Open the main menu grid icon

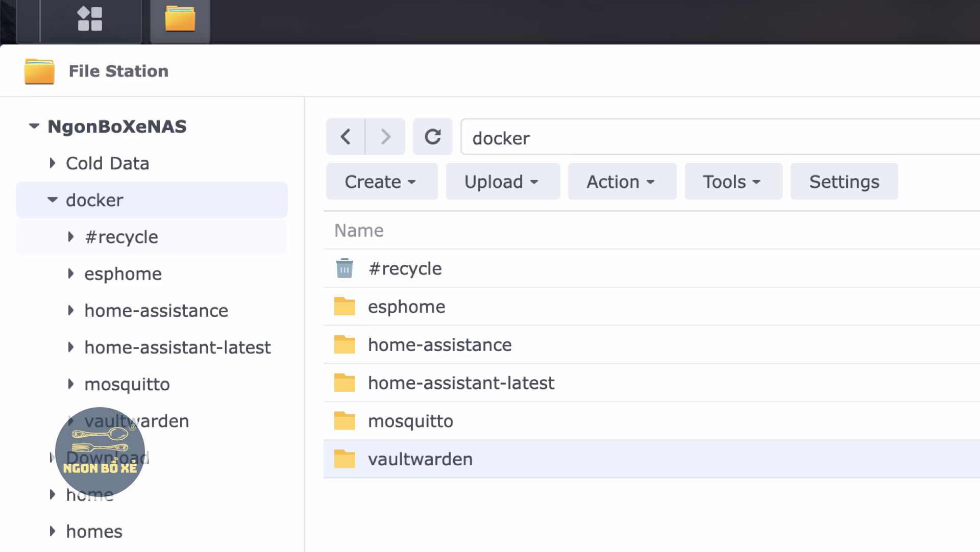coord(90,19)
